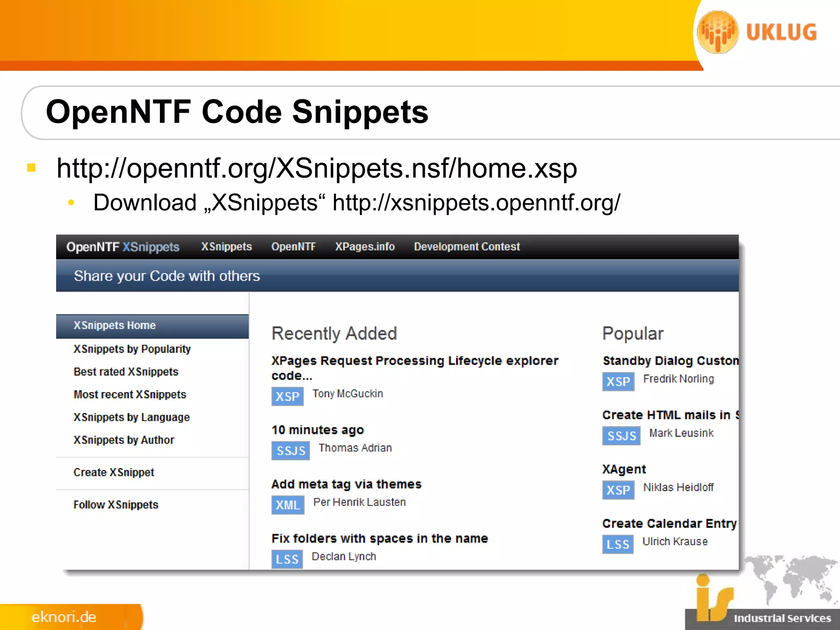Open 'Create HTML mails in' snippet

pos(671,415)
